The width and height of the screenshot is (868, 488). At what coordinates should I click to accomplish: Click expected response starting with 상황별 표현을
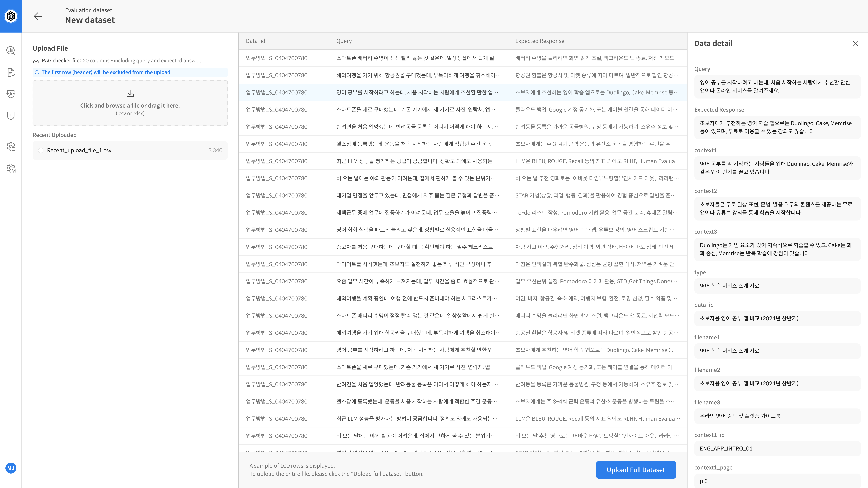[x=595, y=230]
